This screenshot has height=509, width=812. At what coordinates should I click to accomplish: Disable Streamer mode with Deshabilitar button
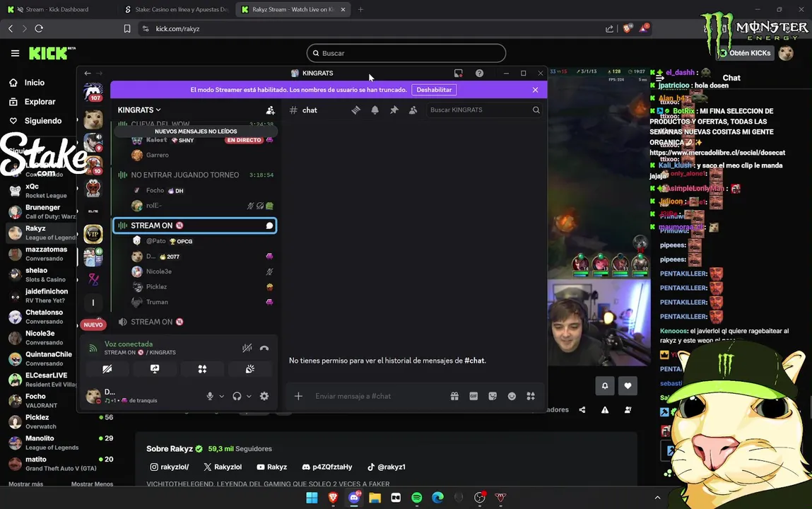click(x=434, y=90)
